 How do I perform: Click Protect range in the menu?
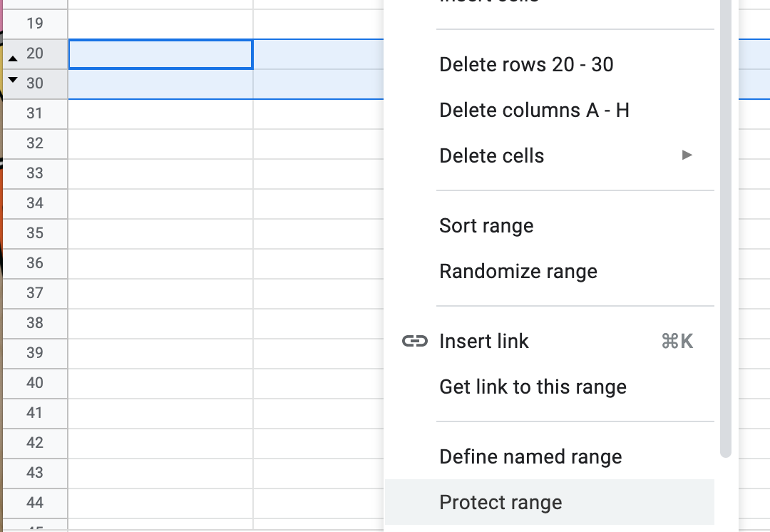(500, 503)
